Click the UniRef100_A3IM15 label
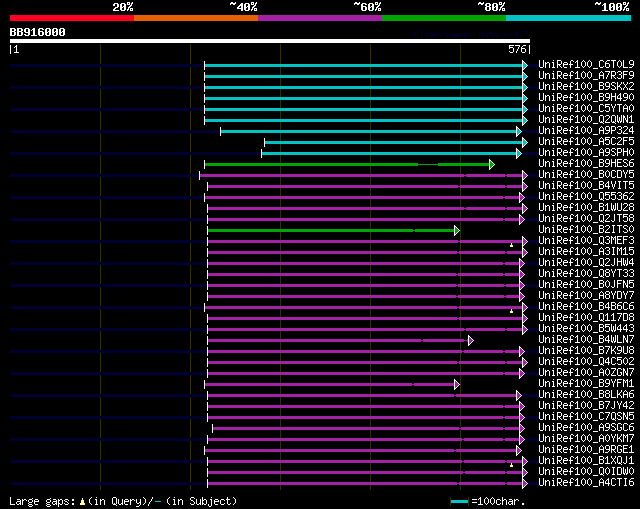This screenshot has height=509, width=640. 586,251
